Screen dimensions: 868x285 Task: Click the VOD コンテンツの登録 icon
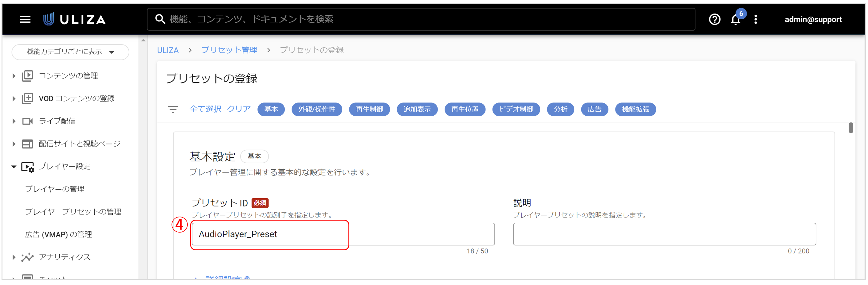[28, 98]
